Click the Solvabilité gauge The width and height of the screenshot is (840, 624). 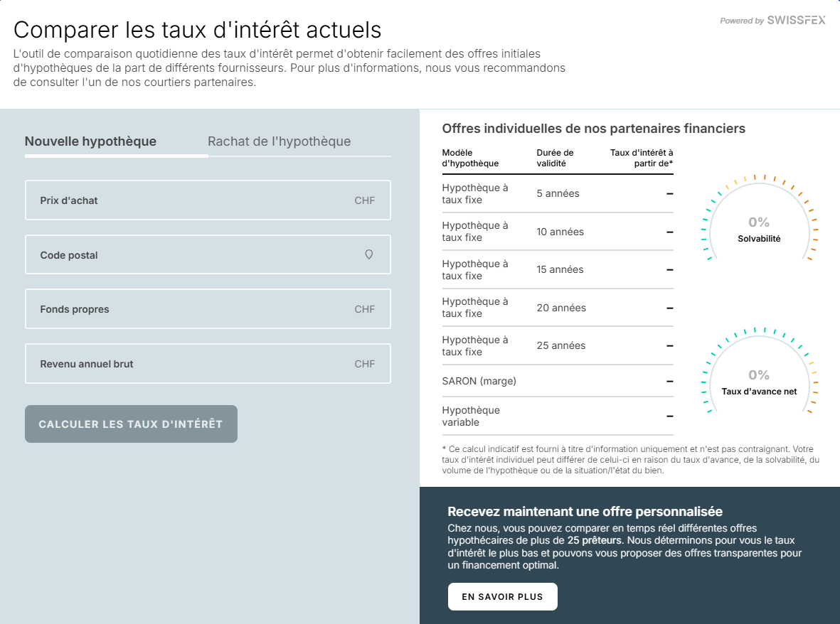[x=759, y=218]
